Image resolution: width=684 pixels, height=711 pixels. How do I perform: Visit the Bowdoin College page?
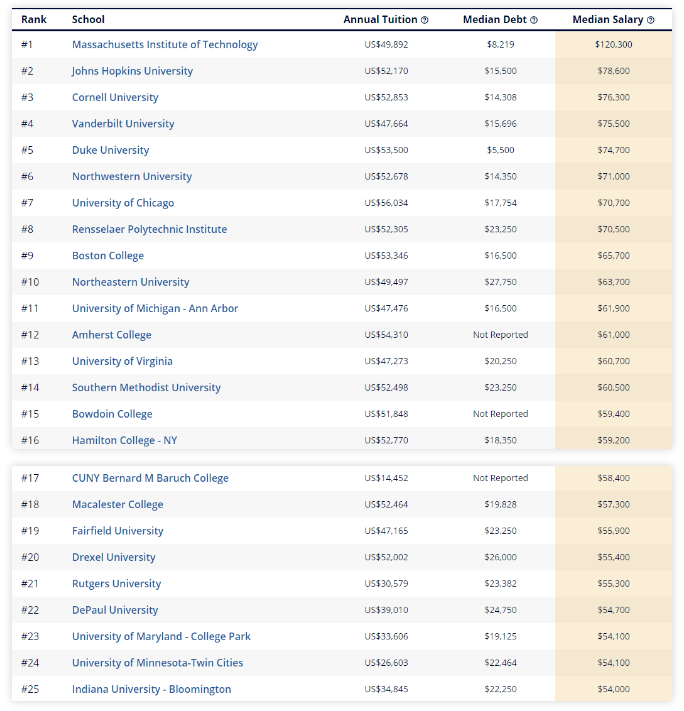pyautogui.click(x=112, y=414)
